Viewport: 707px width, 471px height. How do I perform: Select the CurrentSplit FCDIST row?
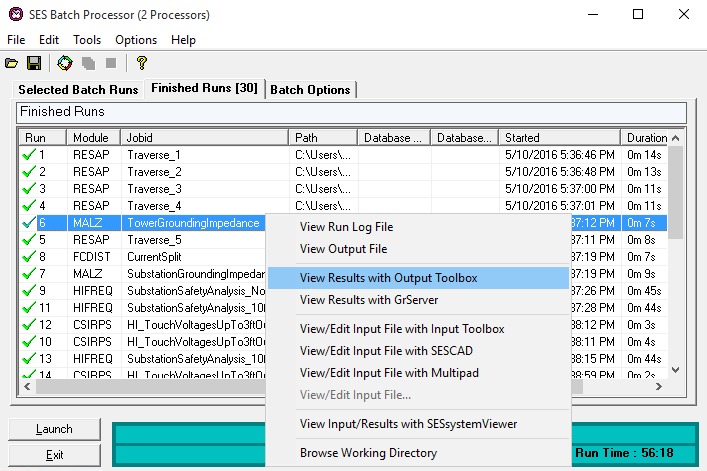143,257
